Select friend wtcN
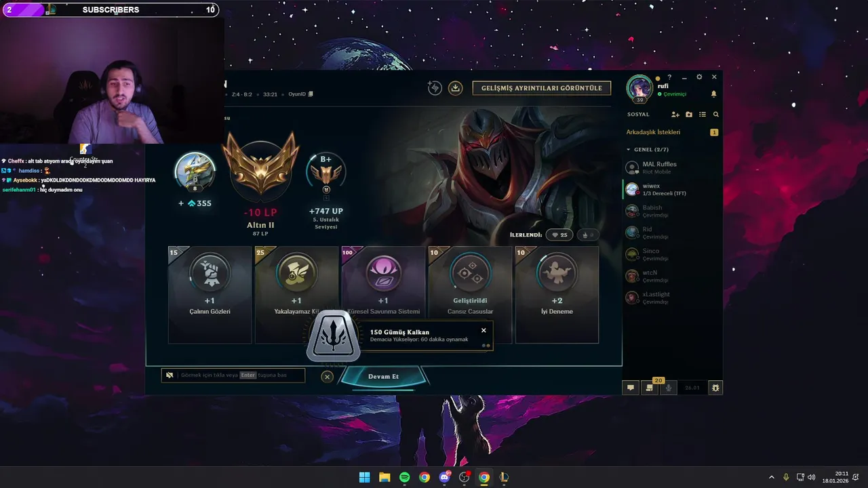868x488 pixels. pos(672,276)
